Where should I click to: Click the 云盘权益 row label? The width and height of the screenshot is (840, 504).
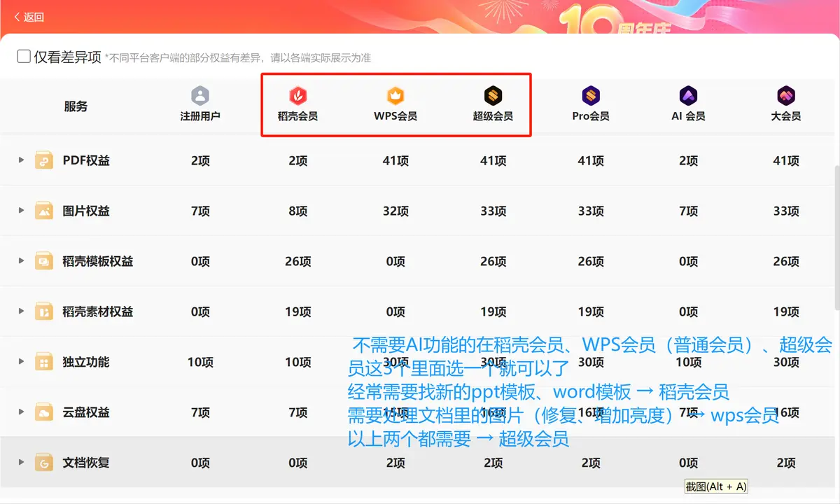click(x=86, y=412)
